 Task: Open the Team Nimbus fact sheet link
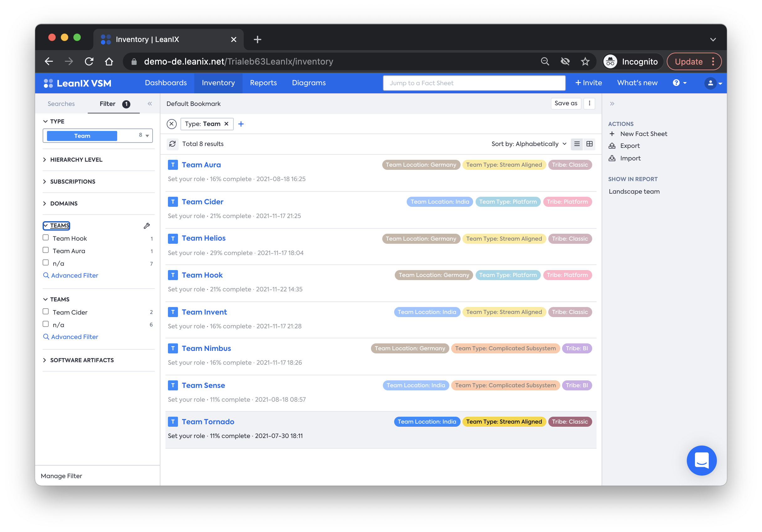click(x=206, y=348)
